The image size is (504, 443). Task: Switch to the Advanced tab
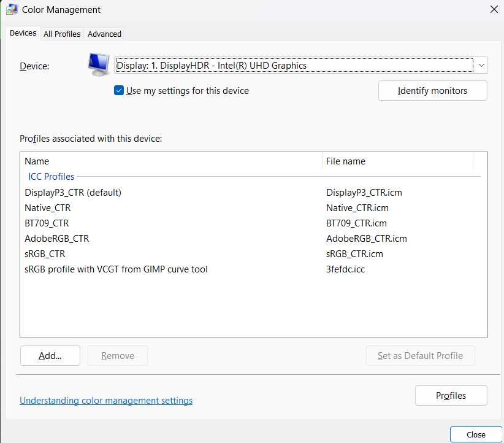tap(104, 34)
